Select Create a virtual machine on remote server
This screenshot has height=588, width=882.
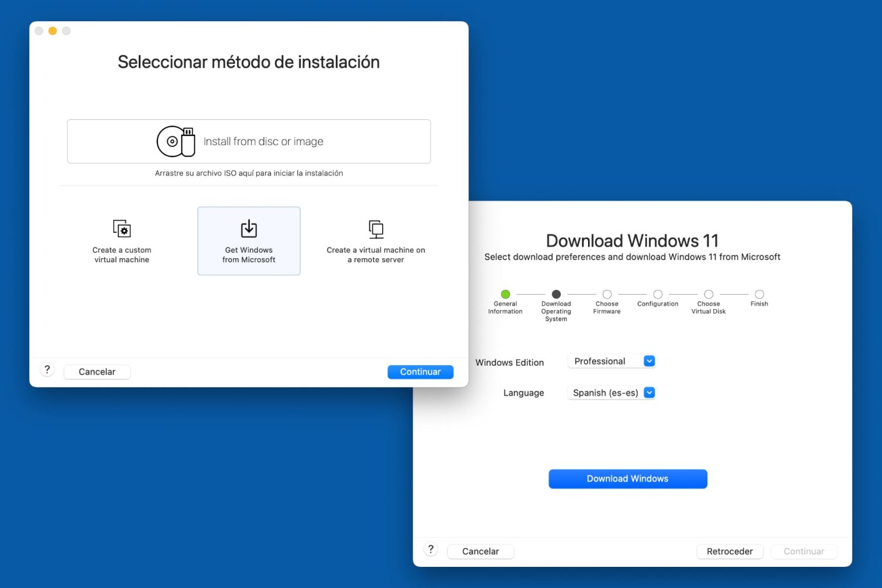376,241
